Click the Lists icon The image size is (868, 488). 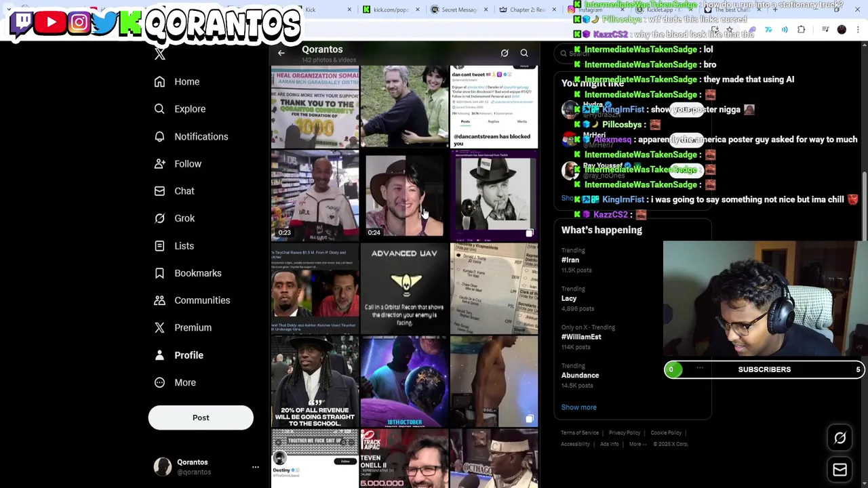pos(159,246)
